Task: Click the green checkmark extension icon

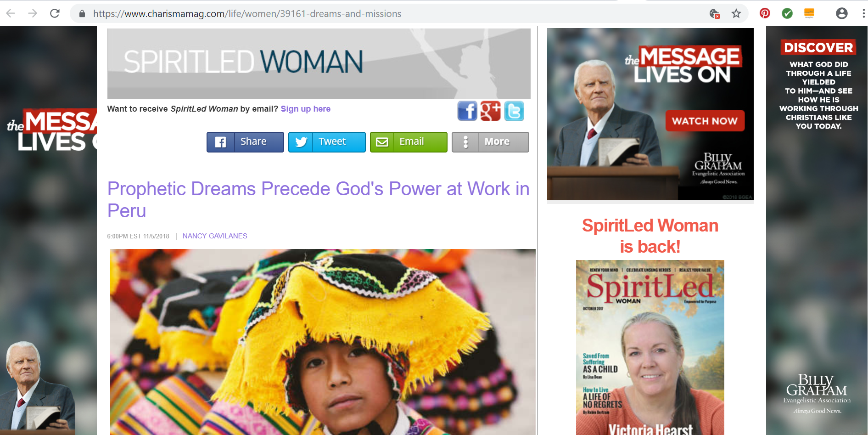Action: tap(787, 13)
